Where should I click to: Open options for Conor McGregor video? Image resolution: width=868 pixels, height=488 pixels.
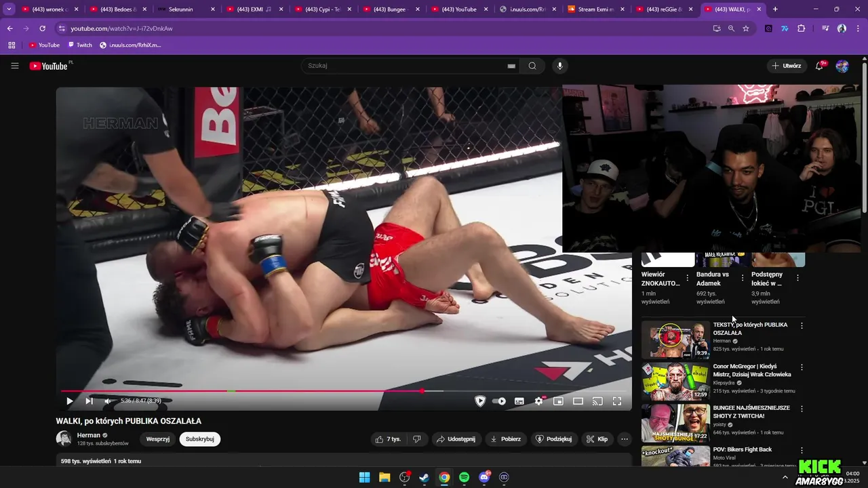[802, 367]
